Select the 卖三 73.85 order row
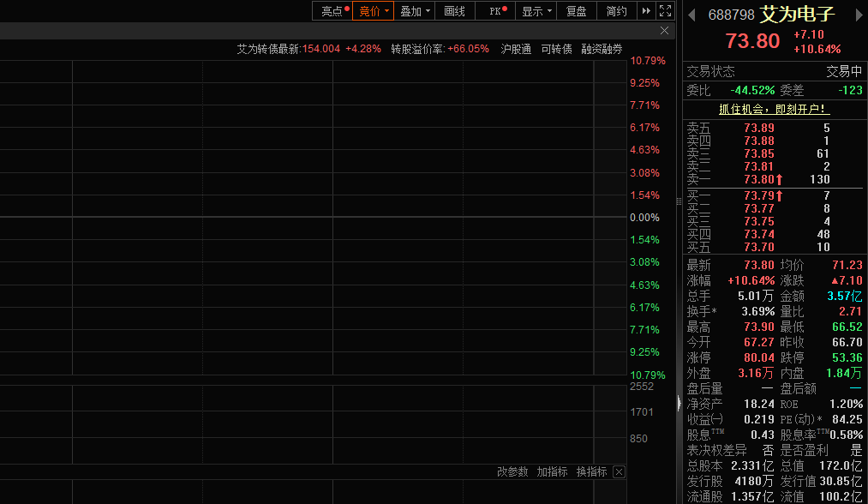The width and height of the screenshot is (868, 504). (775, 154)
